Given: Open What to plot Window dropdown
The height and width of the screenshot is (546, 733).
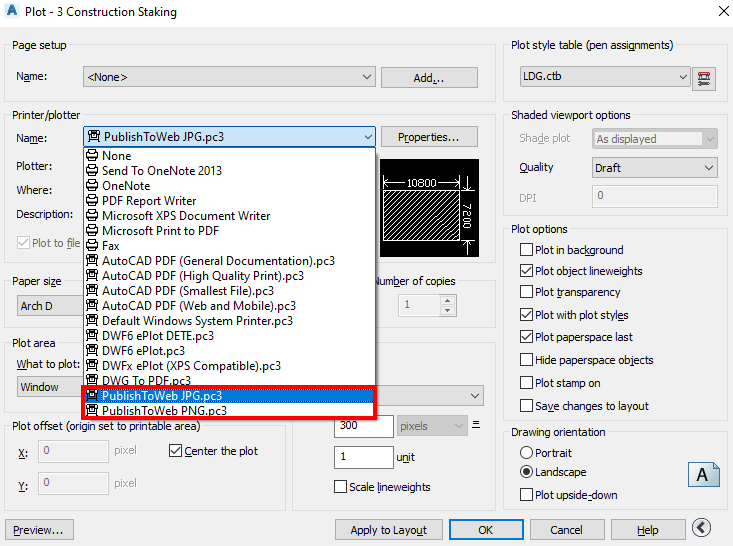Looking at the screenshot, I should pyautogui.click(x=50, y=387).
